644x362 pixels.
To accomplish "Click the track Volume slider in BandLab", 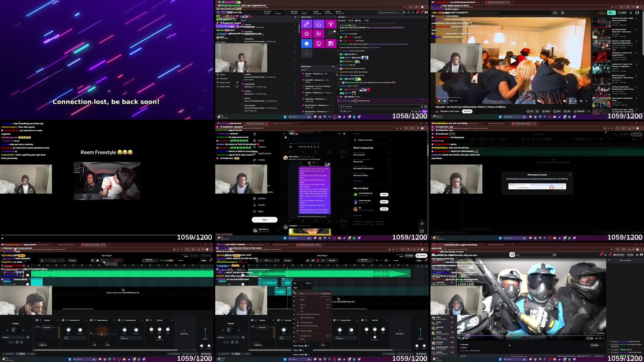I will (205, 328).
